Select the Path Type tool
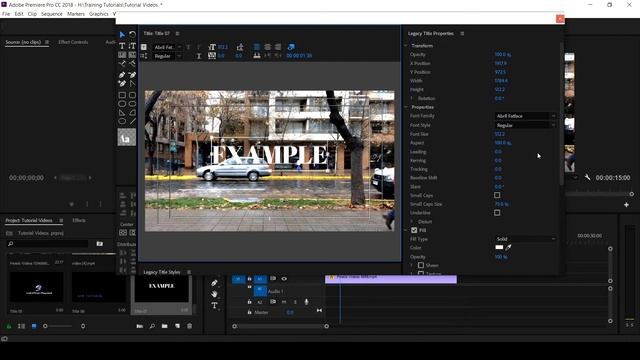640x360 pixels. point(122,64)
